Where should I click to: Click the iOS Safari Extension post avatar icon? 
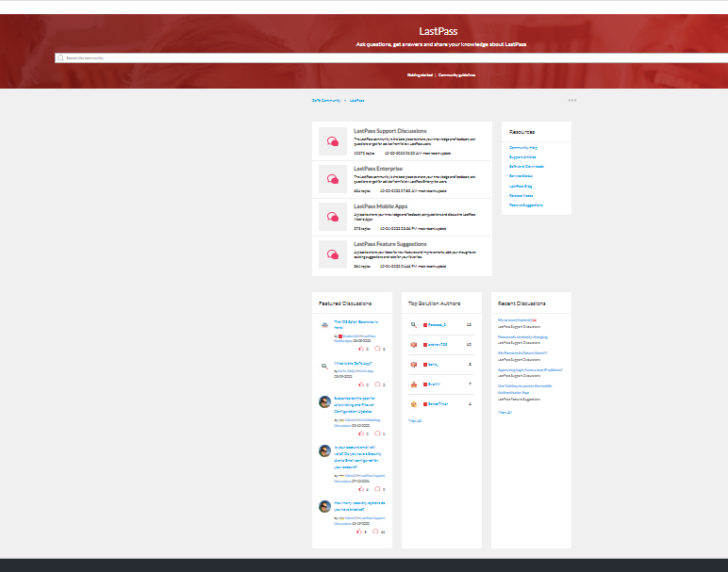(x=324, y=325)
